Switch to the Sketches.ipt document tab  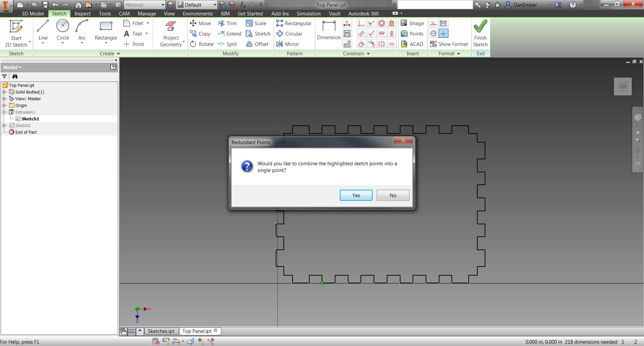(161, 331)
